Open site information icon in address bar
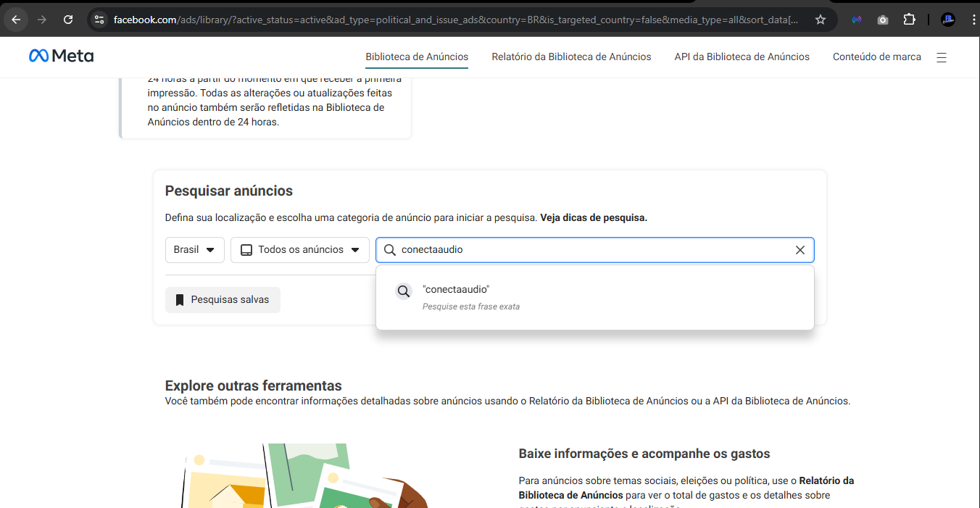 [x=100, y=20]
